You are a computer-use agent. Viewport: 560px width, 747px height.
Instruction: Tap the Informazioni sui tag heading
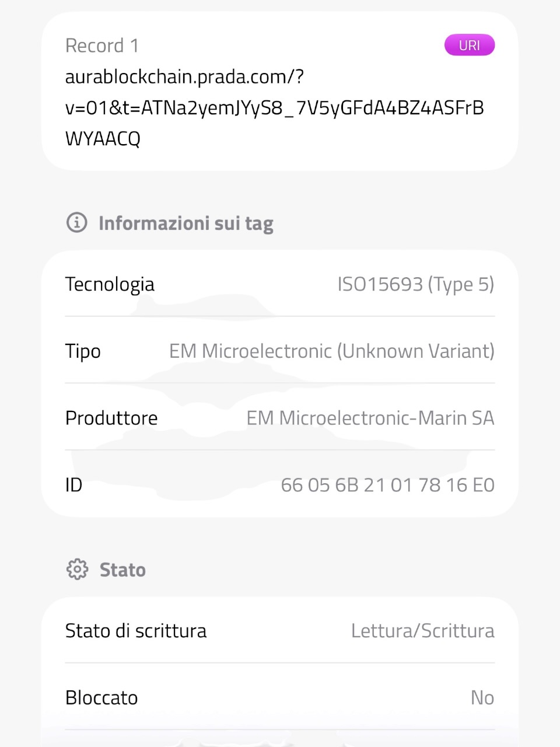186,224
